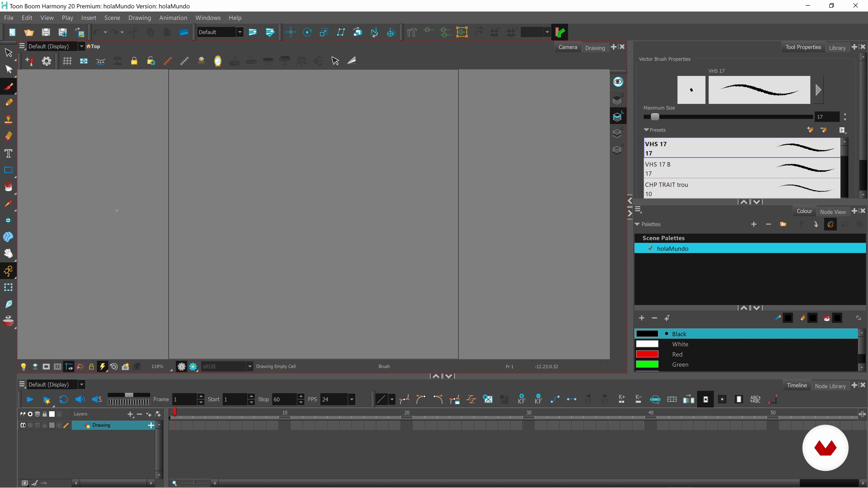This screenshot has height=488, width=868.
Task: Click the Maximum Size value field
Action: click(827, 117)
